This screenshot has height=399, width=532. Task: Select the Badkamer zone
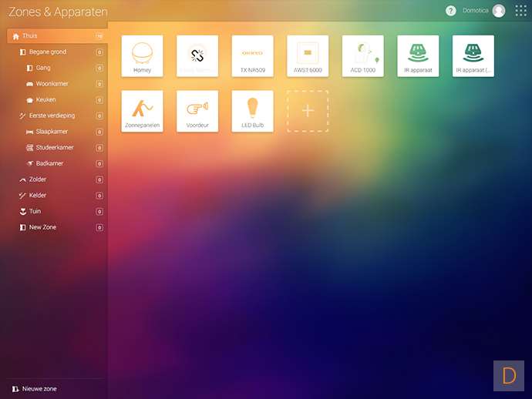pyautogui.click(x=57, y=163)
